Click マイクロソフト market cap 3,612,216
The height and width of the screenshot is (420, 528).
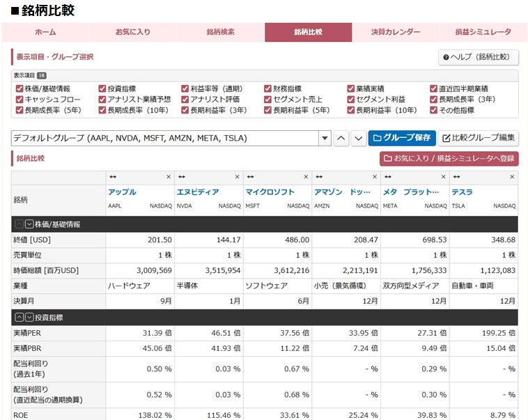(291, 270)
